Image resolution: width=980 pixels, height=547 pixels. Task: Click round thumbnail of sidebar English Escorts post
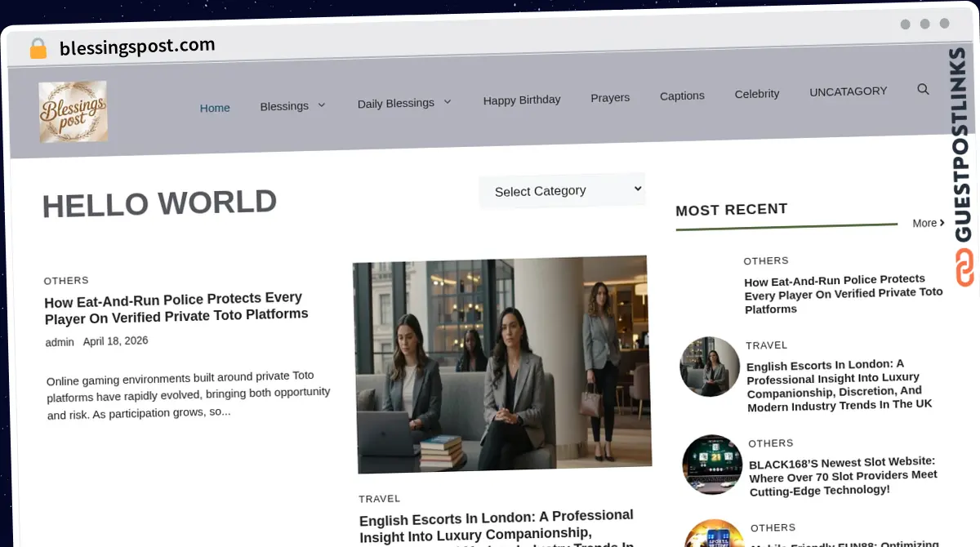tap(710, 367)
